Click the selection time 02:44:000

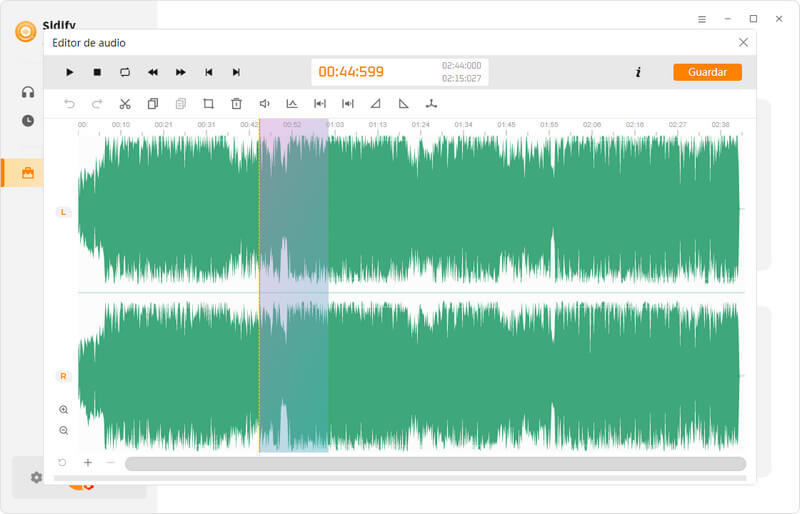point(461,66)
